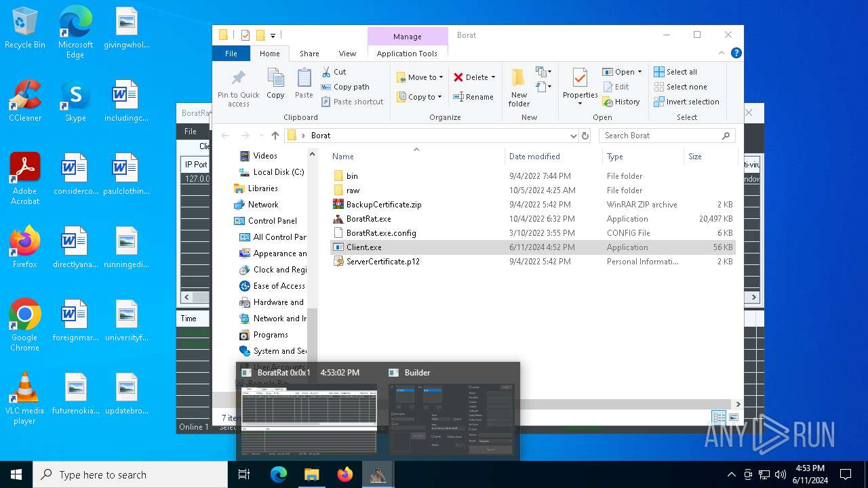
Task: Click the Up directory arrow
Action: click(x=275, y=136)
